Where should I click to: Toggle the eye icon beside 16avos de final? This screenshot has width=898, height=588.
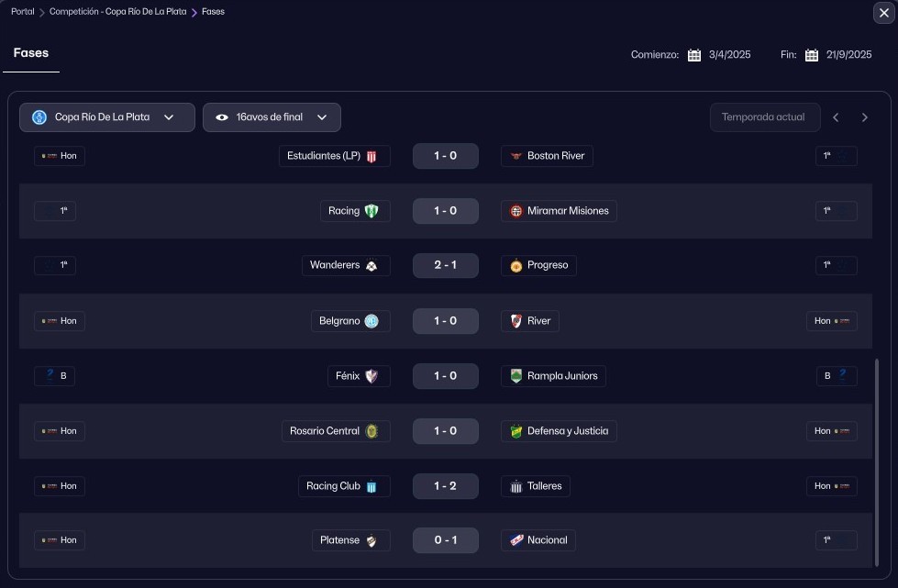(x=222, y=117)
